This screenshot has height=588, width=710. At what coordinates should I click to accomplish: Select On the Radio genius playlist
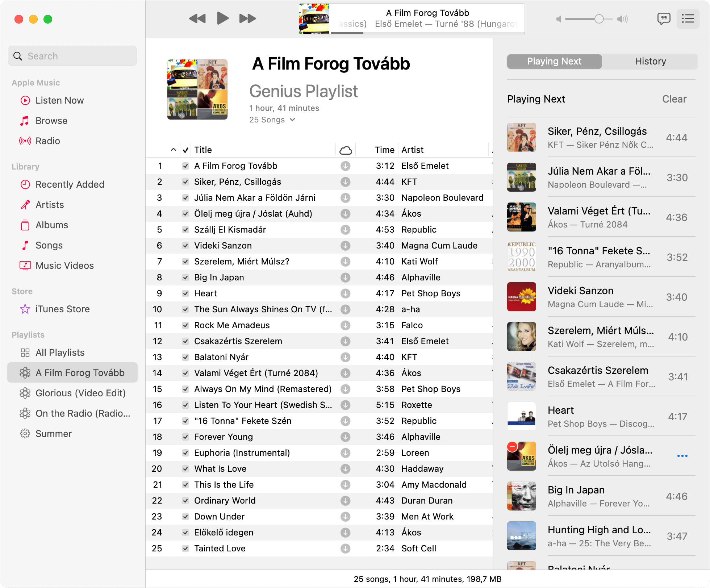[x=72, y=413]
